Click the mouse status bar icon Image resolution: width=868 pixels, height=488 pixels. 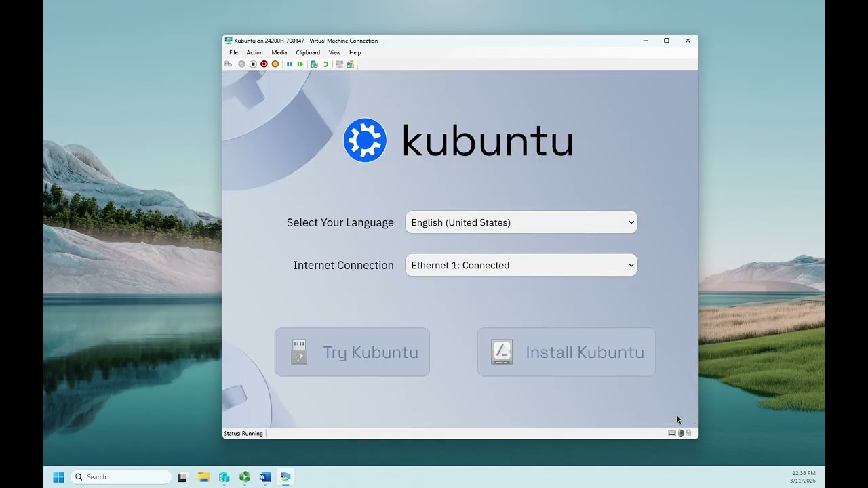(x=681, y=433)
